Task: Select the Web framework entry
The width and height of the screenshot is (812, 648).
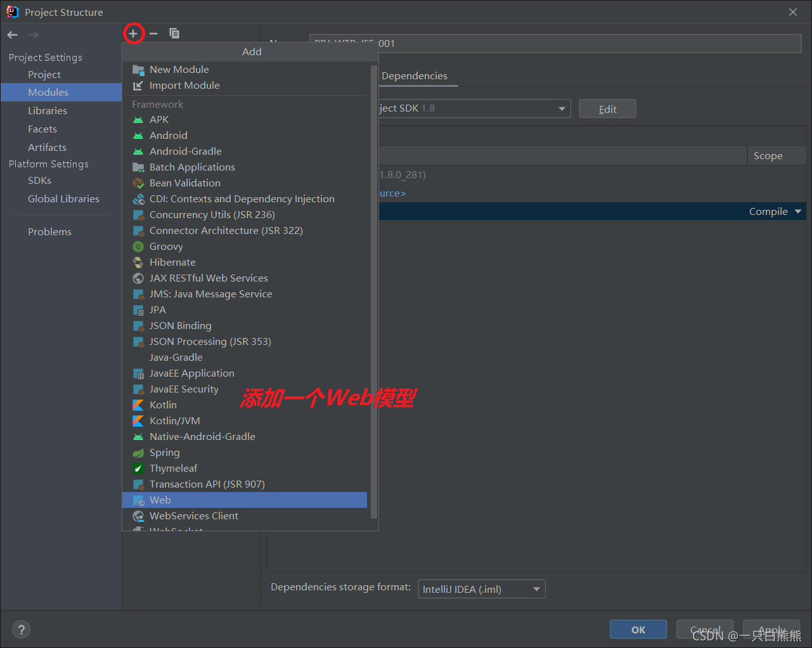Action: [245, 500]
